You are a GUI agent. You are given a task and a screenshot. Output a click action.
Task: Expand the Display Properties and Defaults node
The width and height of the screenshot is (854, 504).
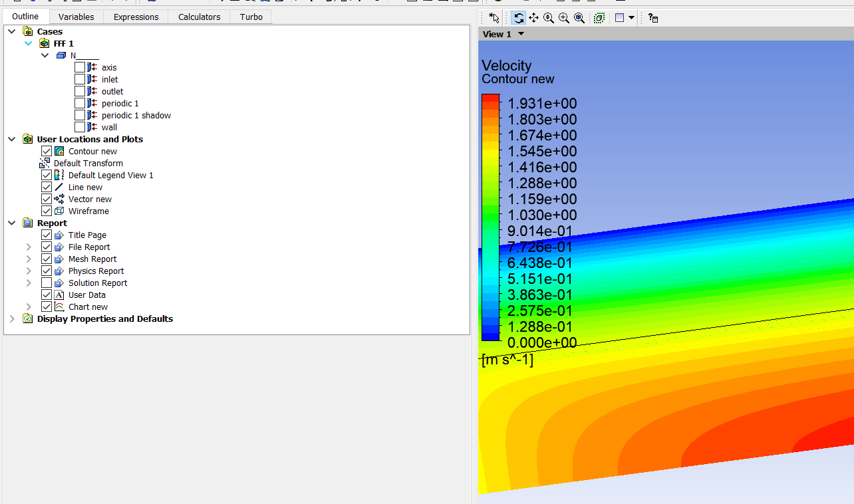12,319
